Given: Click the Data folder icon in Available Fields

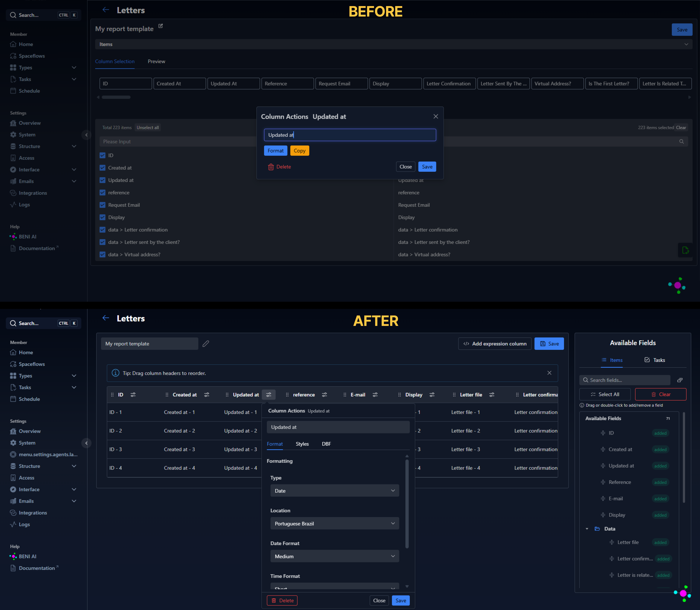Looking at the screenshot, I should 597,529.
